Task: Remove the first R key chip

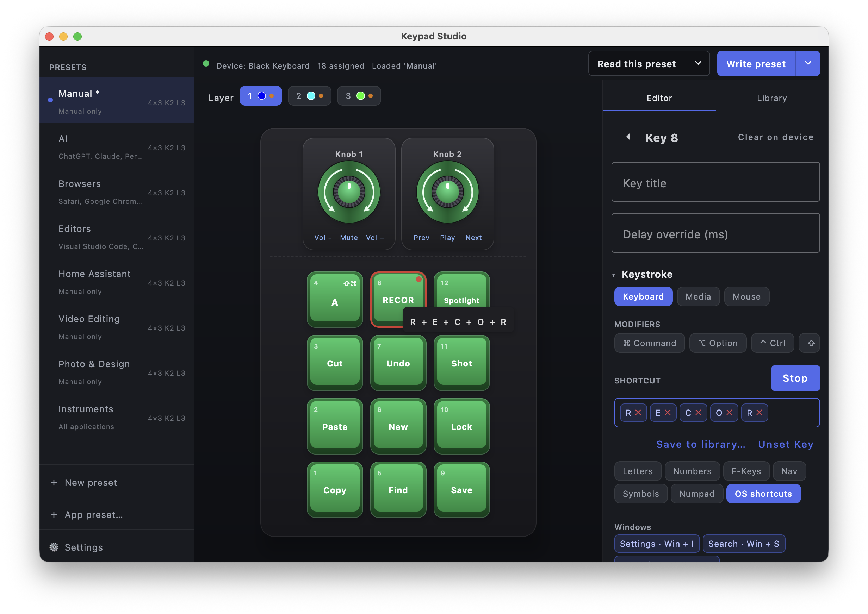Action: tap(638, 413)
